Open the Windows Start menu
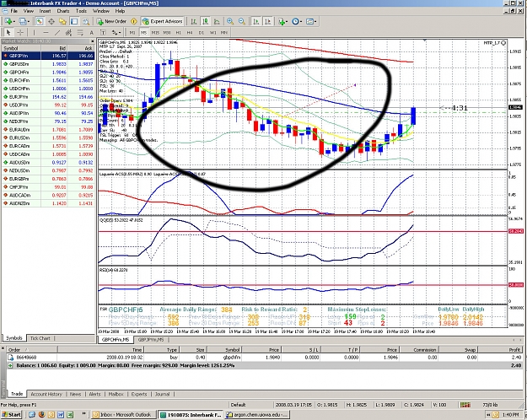527x420 pixels. pos(11,415)
